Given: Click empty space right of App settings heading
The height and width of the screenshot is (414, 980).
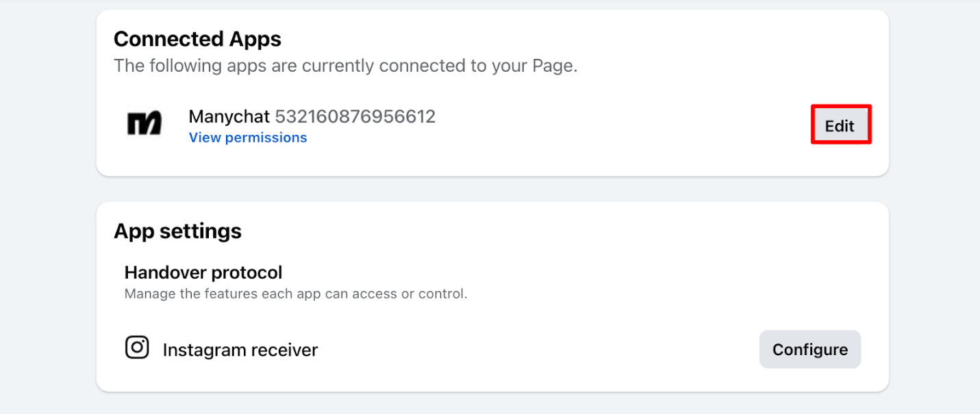Looking at the screenshot, I should pyautogui.click(x=548, y=231).
